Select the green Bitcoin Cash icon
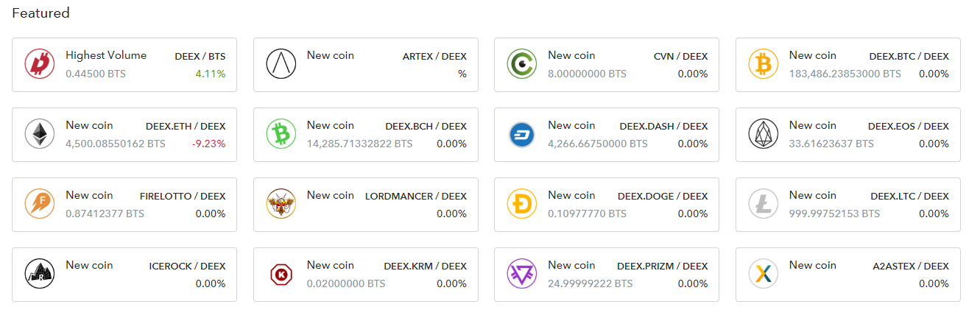 [281, 134]
